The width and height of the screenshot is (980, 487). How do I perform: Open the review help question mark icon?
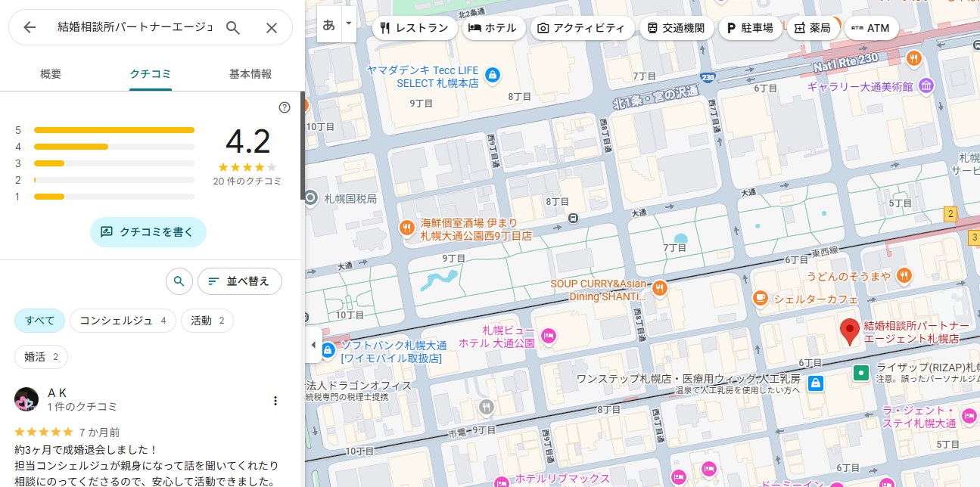point(285,107)
